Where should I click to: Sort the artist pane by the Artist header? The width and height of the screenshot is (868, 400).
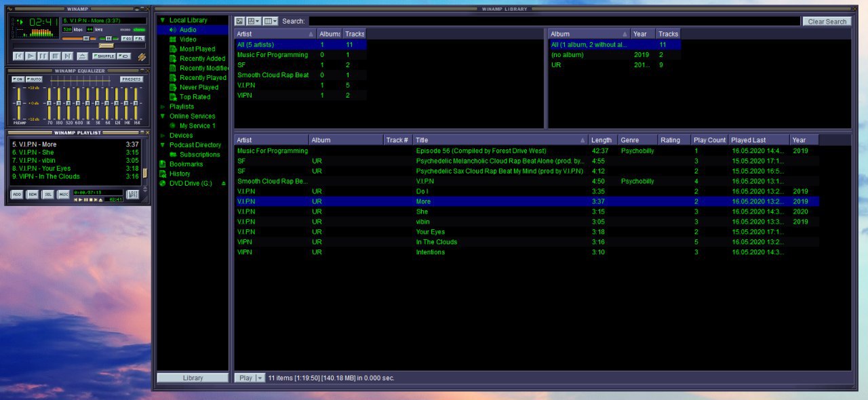point(275,34)
